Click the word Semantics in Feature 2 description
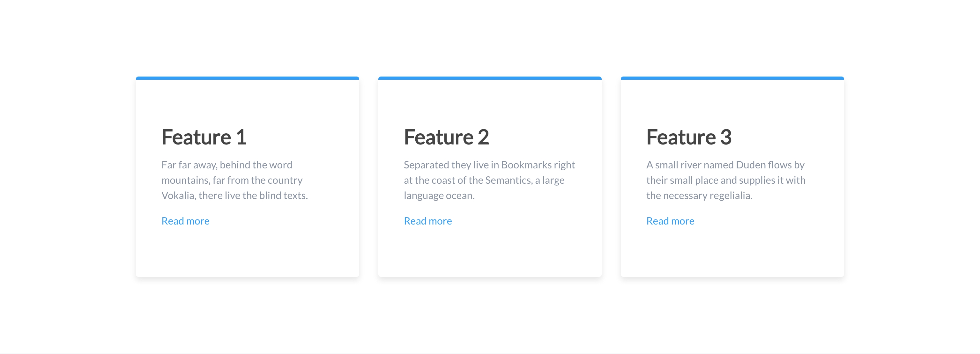This screenshot has width=980, height=354. (508, 180)
